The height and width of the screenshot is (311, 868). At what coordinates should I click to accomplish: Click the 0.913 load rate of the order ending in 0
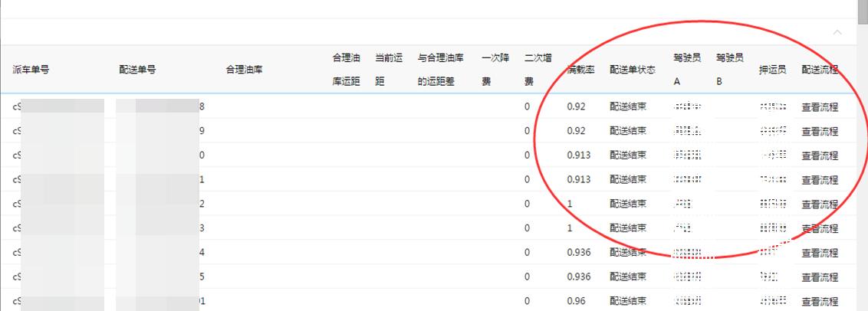[579, 155]
